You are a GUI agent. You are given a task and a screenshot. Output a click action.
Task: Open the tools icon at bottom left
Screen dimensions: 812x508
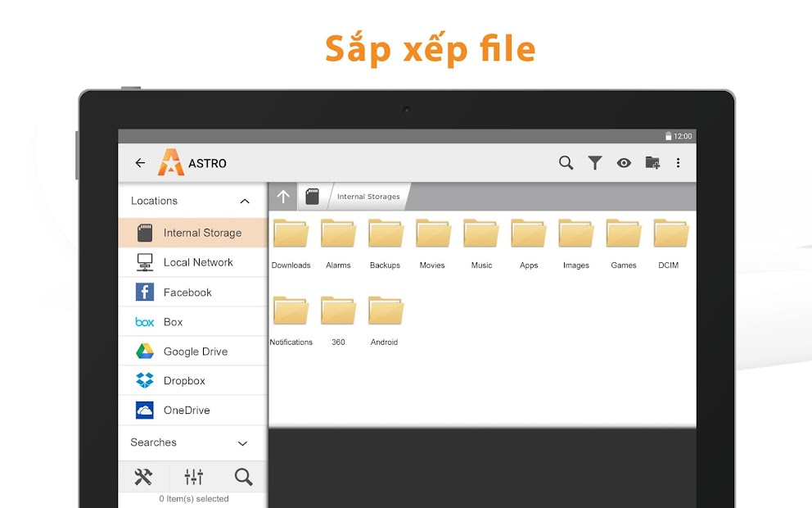click(143, 476)
